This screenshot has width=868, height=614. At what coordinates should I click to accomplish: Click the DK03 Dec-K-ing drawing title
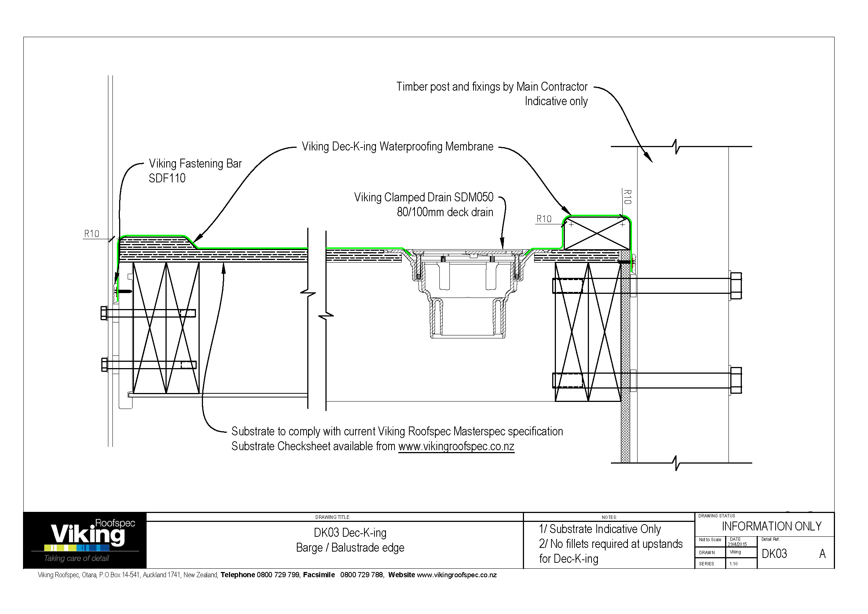click(350, 533)
